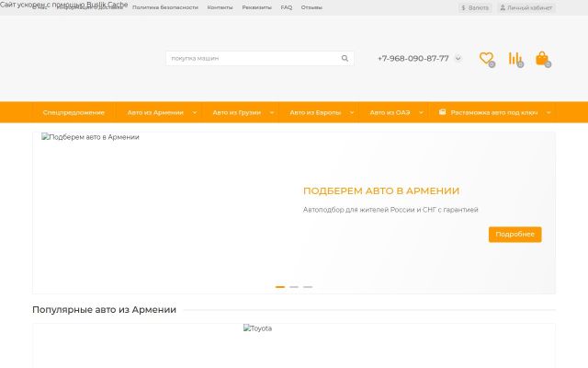Click the user icon beside Личный кабинет

click(x=503, y=7)
